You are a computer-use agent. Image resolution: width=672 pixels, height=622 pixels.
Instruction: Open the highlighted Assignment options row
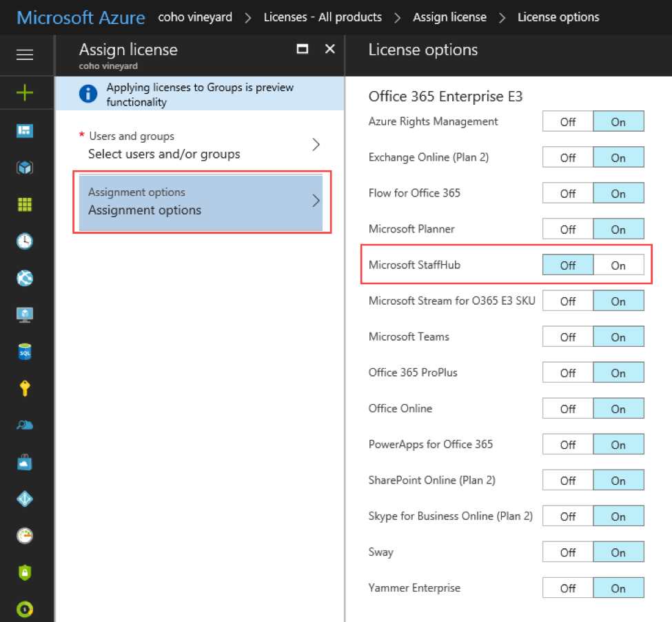coord(201,203)
